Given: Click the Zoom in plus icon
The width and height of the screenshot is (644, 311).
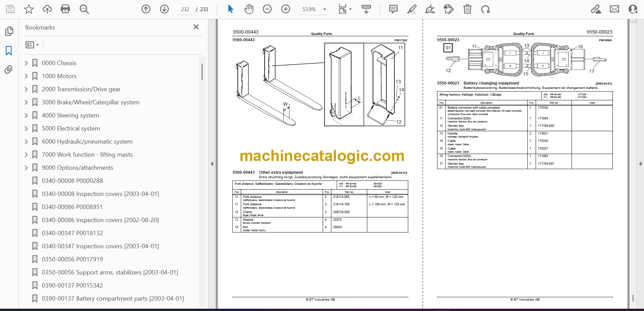Looking at the screenshot, I should click(285, 9).
